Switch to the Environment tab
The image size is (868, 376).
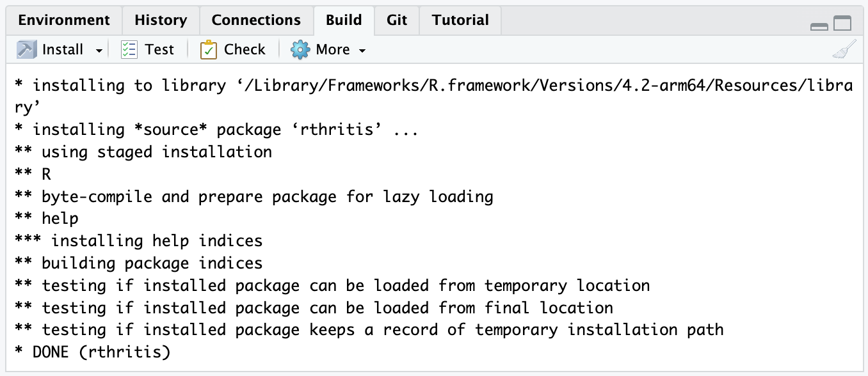(x=63, y=20)
